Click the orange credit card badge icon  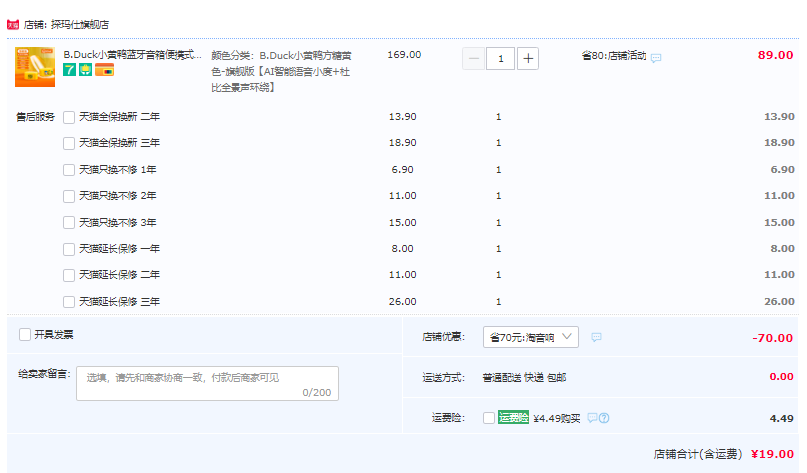[104, 70]
